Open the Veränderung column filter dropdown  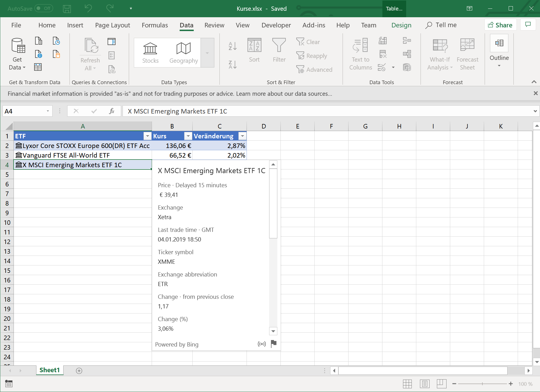coord(242,136)
